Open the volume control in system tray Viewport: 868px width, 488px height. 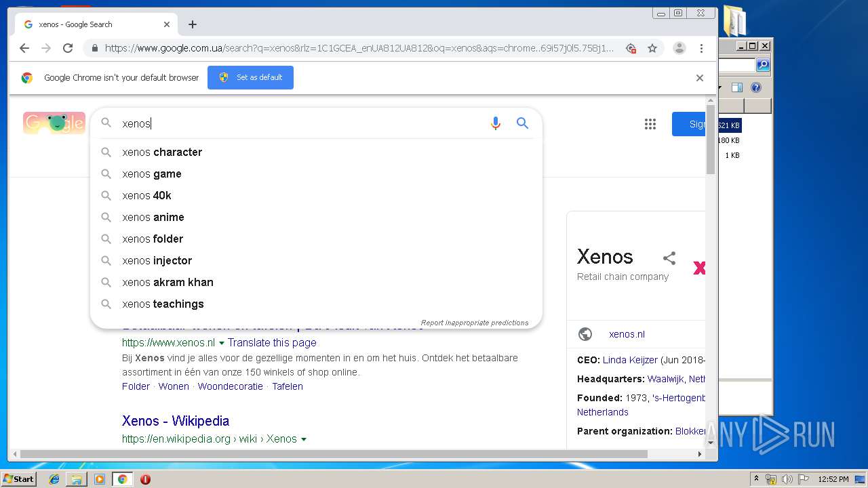787,479
